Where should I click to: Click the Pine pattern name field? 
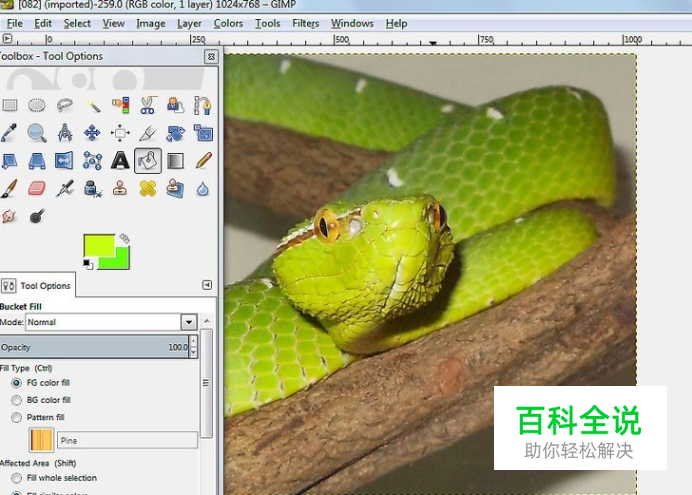point(128,440)
